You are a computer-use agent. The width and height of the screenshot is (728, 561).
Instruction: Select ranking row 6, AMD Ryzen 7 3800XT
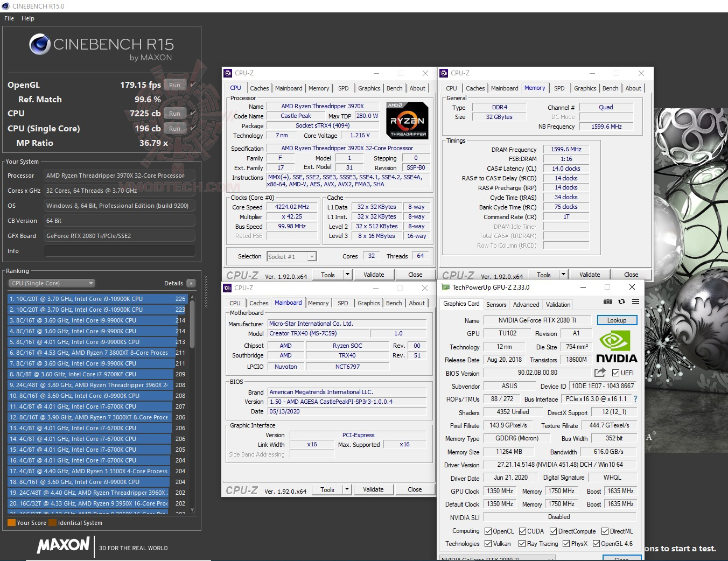97,353
